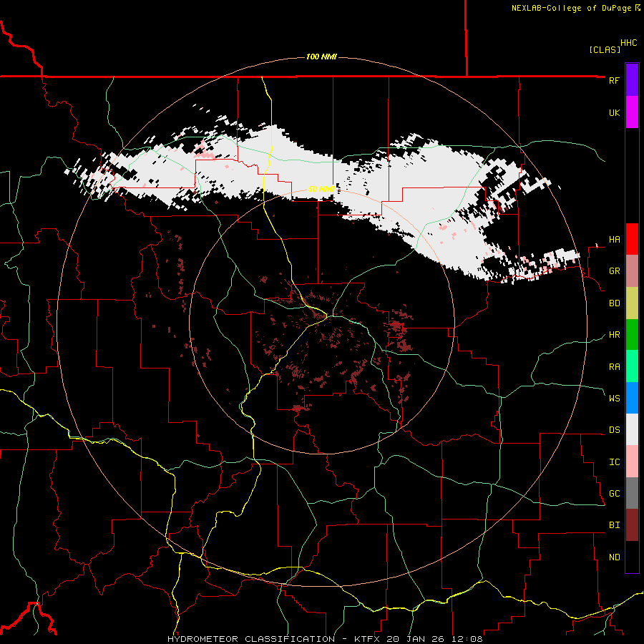Click the 50 NMI range ring label

321,189
